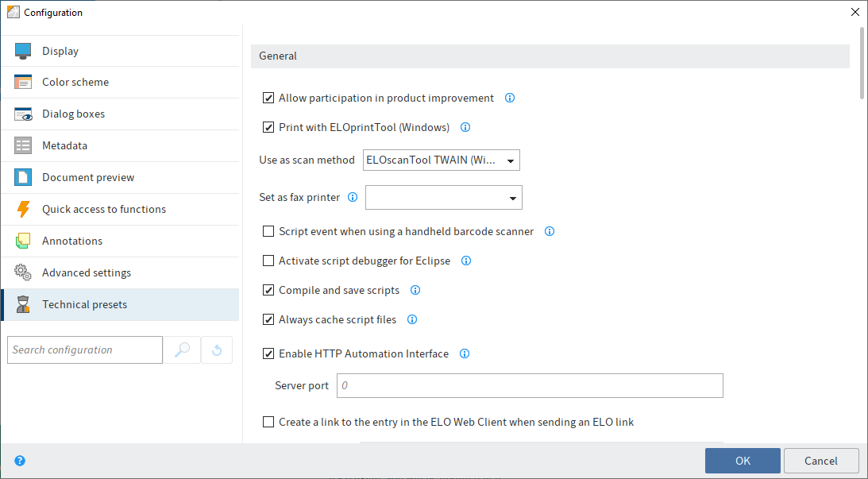The image size is (868, 479).
Task: Enable Activate script debugger for Eclipse
Action: [x=268, y=261]
